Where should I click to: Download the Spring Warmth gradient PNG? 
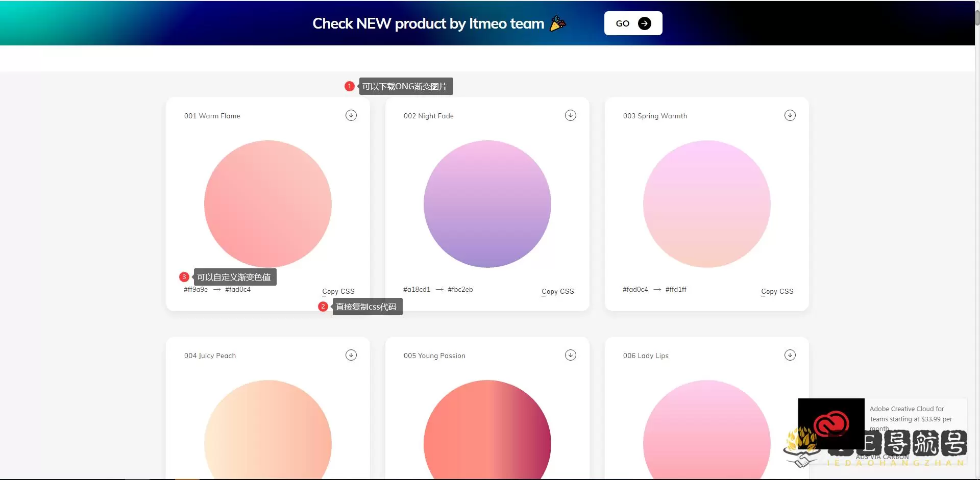(790, 115)
